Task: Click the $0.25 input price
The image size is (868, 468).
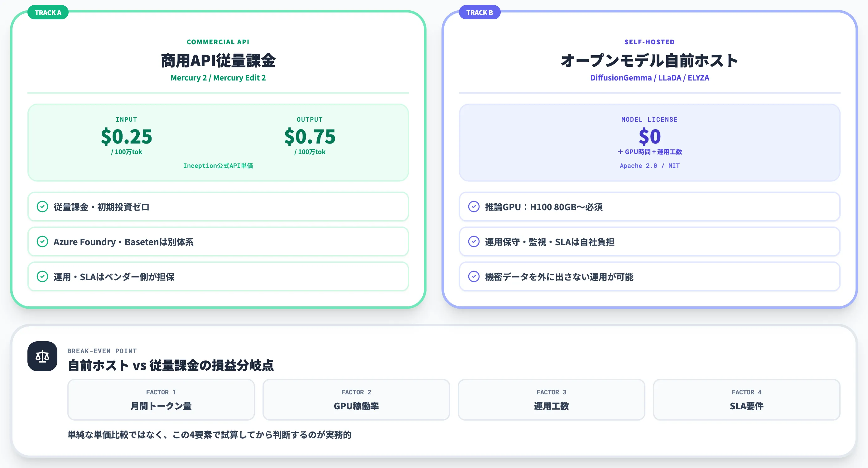Action: [x=127, y=137]
